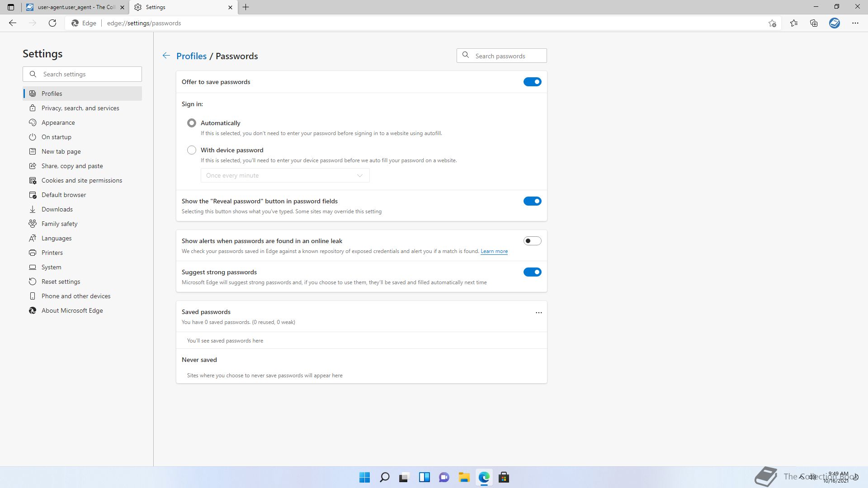Image resolution: width=868 pixels, height=488 pixels.
Task: Open Chat app on the taskbar
Action: [x=444, y=478]
